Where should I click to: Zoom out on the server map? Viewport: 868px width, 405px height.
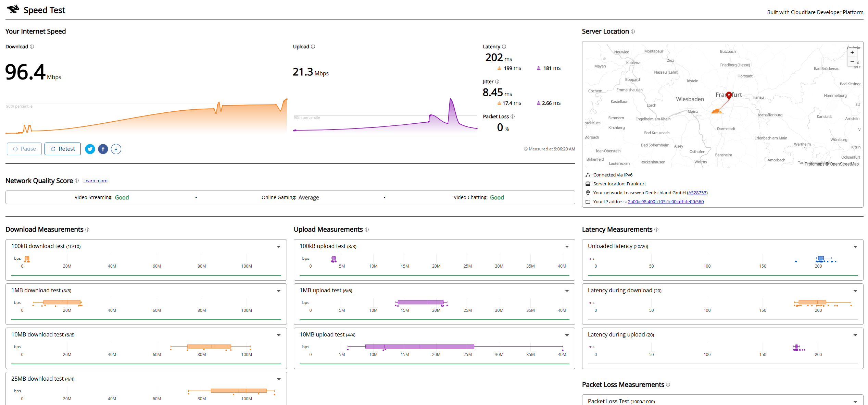852,61
